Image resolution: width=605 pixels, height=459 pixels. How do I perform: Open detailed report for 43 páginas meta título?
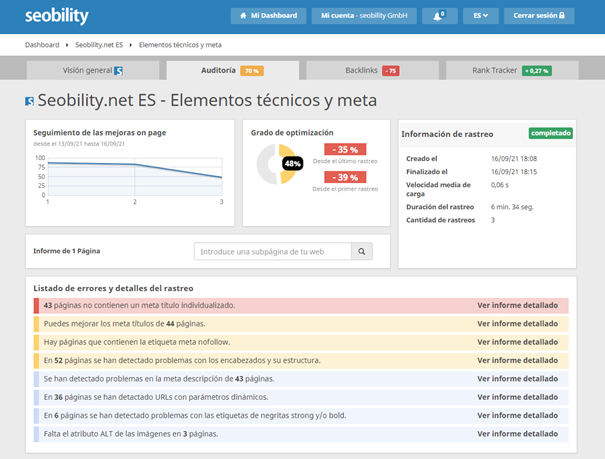coord(517,305)
